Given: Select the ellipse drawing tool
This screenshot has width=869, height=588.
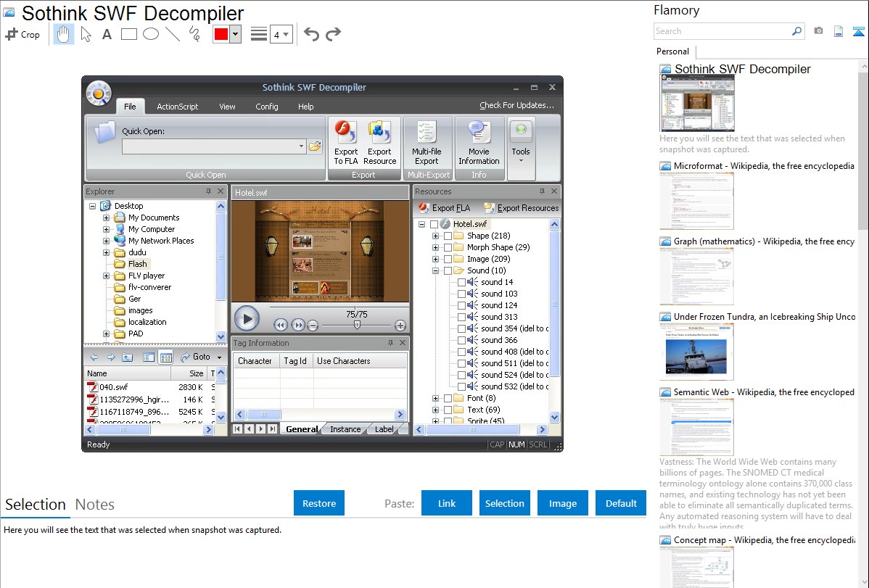Looking at the screenshot, I should pyautogui.click(x=151, y=34).
